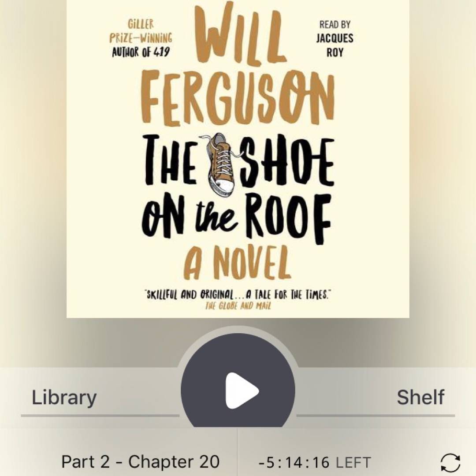
Task: Click the A Novel subtitle text
Action: click(x=238, y=263)
